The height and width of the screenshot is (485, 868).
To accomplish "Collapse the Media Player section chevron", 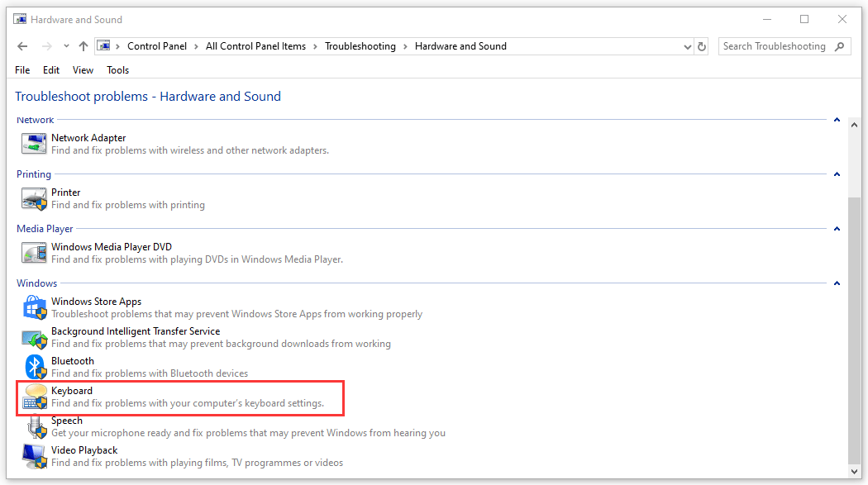I will coord(837,228).
